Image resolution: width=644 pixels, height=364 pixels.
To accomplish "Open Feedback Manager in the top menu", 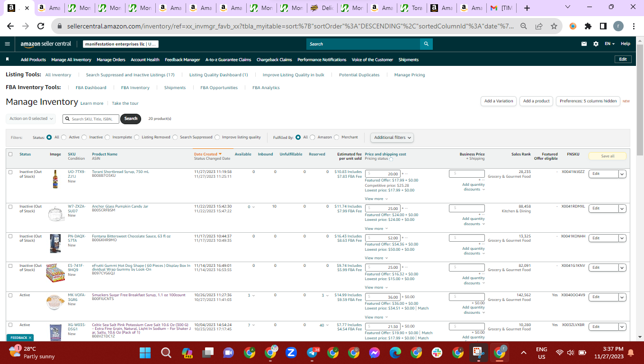I will point(182,60).
